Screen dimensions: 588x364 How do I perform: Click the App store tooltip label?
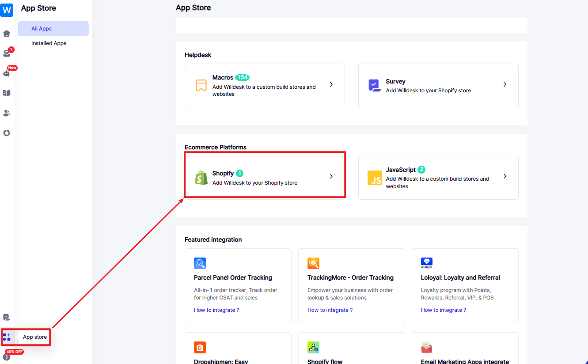35,337
